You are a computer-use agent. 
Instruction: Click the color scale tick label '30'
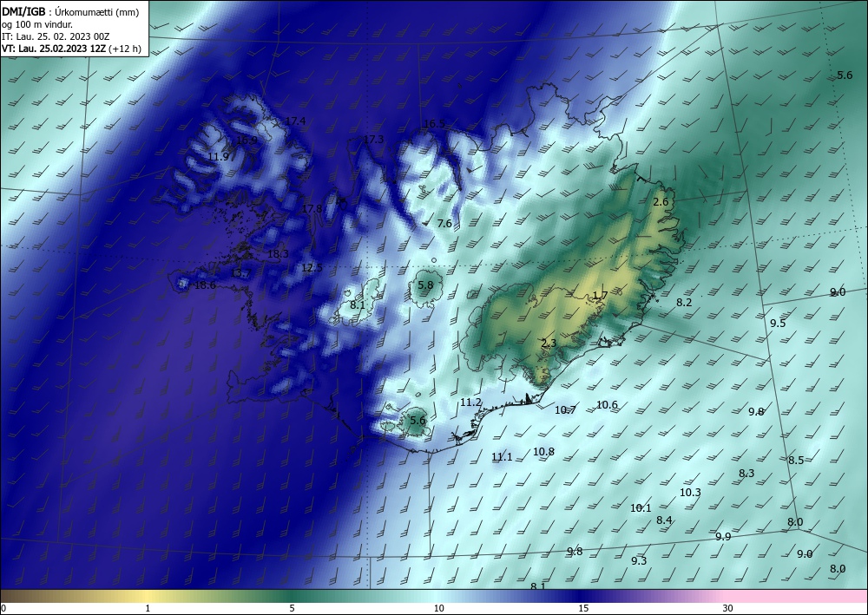coord(728,608)
